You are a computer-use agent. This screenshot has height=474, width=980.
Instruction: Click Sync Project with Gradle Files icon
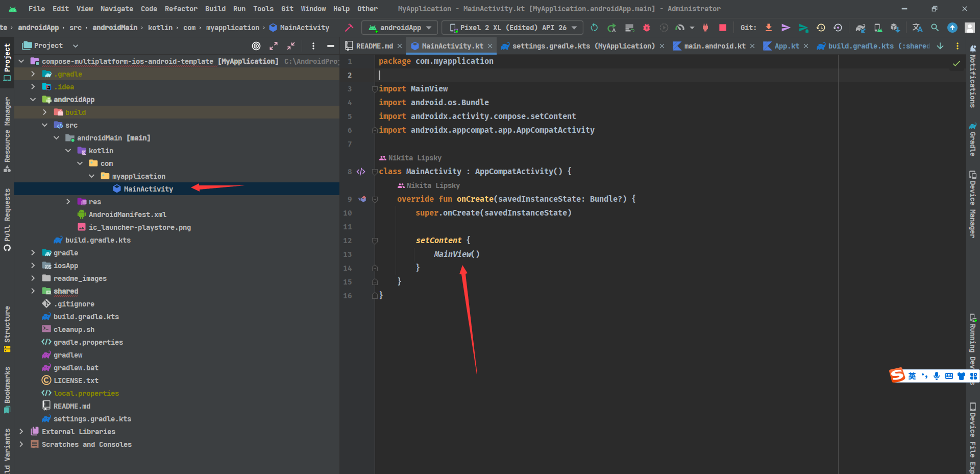[860, 28]
